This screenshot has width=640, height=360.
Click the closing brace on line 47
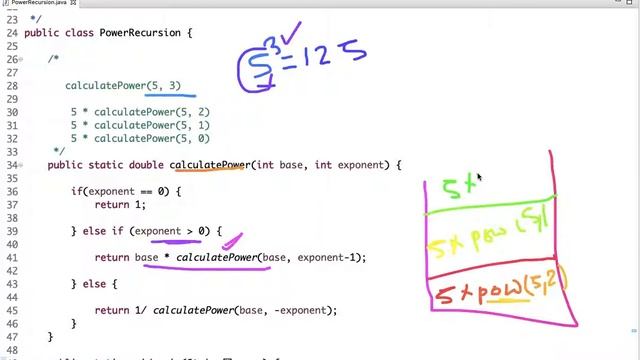click(x=50, y=337)
